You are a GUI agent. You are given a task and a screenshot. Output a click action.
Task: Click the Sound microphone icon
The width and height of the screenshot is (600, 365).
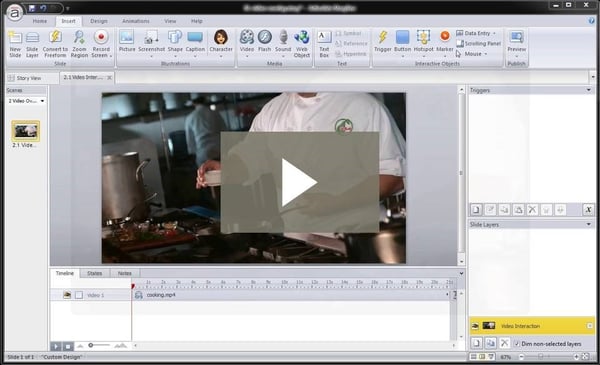click(283, 37)
